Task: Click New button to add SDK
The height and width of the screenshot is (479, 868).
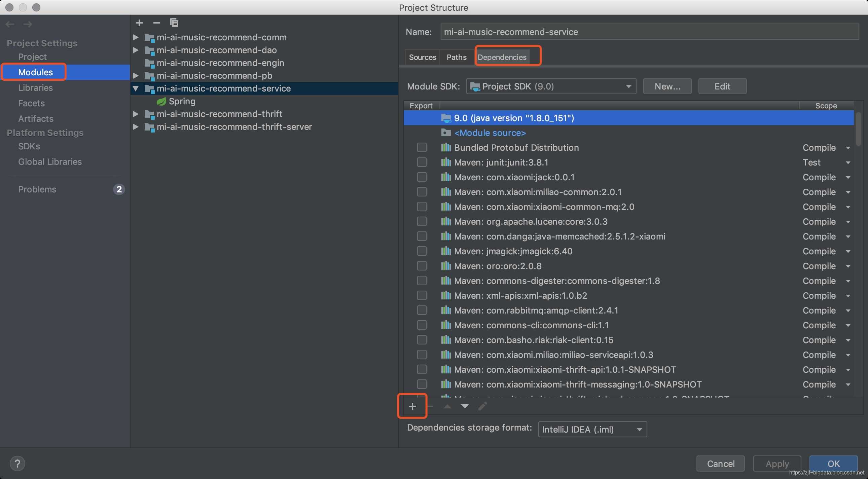Action: click(667, 85)
